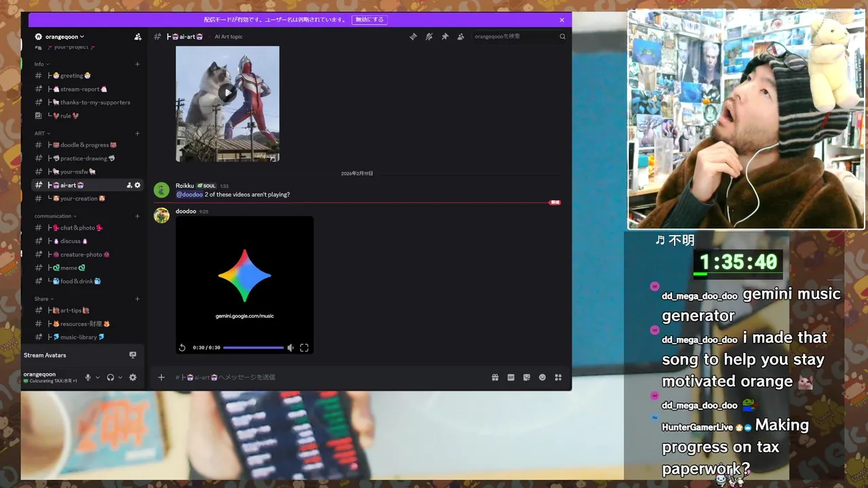Open the your-nsfw channel

point(88,171)
